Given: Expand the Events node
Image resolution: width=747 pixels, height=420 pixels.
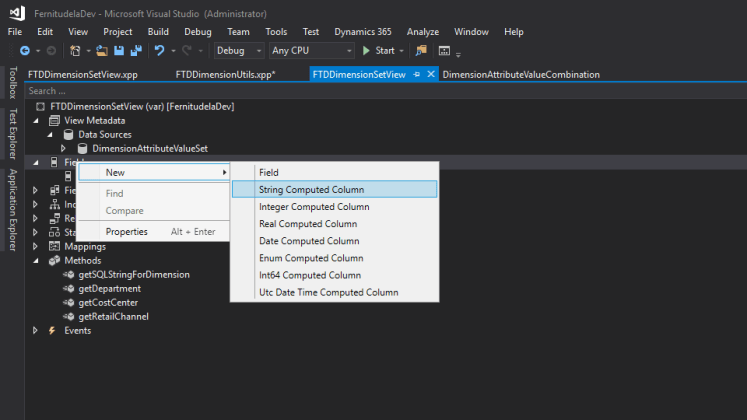Looking at the screenshot, I should click(x=35, y=330).
